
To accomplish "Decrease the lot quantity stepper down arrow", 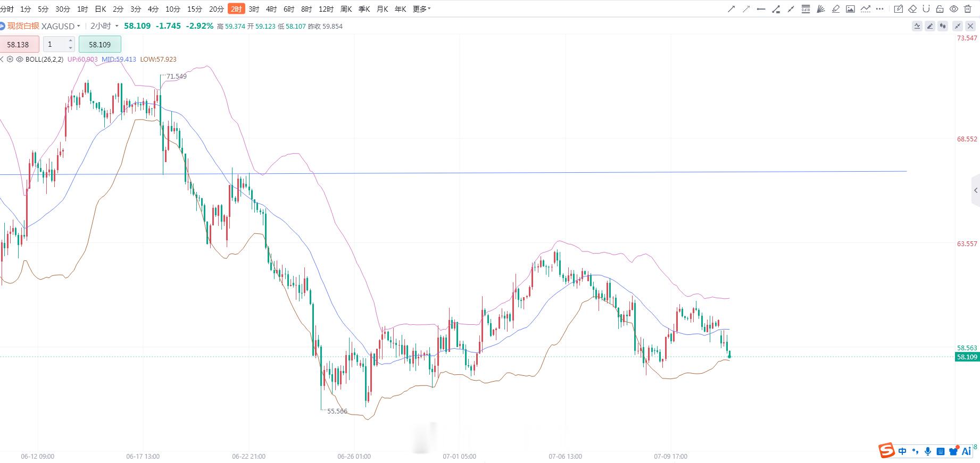I will [x=71, y=48].
